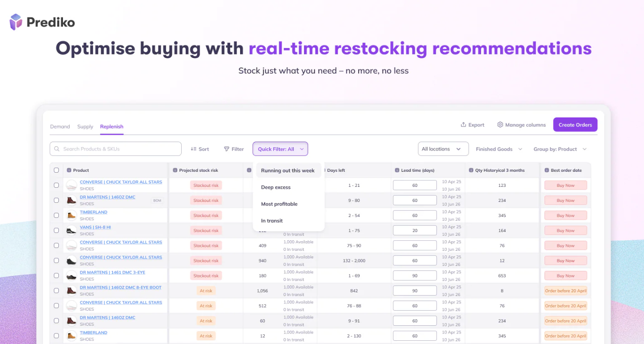
Task: Click the historical quantity value 164
Action: [502, 231]
